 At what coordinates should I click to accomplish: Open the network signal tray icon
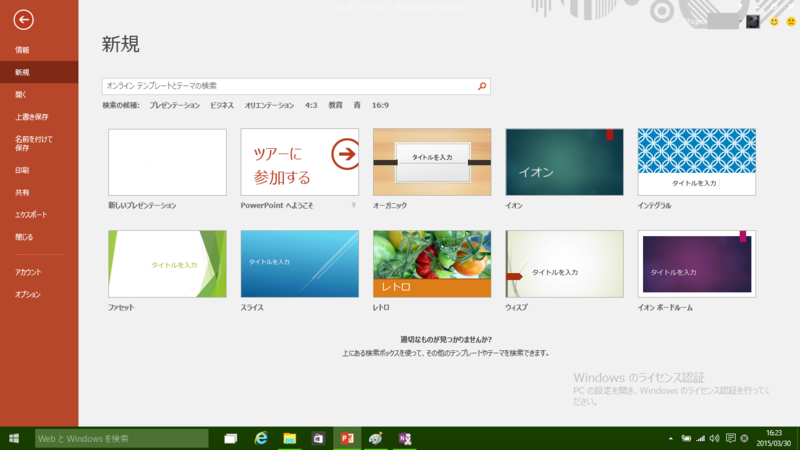tap(701, 438)
